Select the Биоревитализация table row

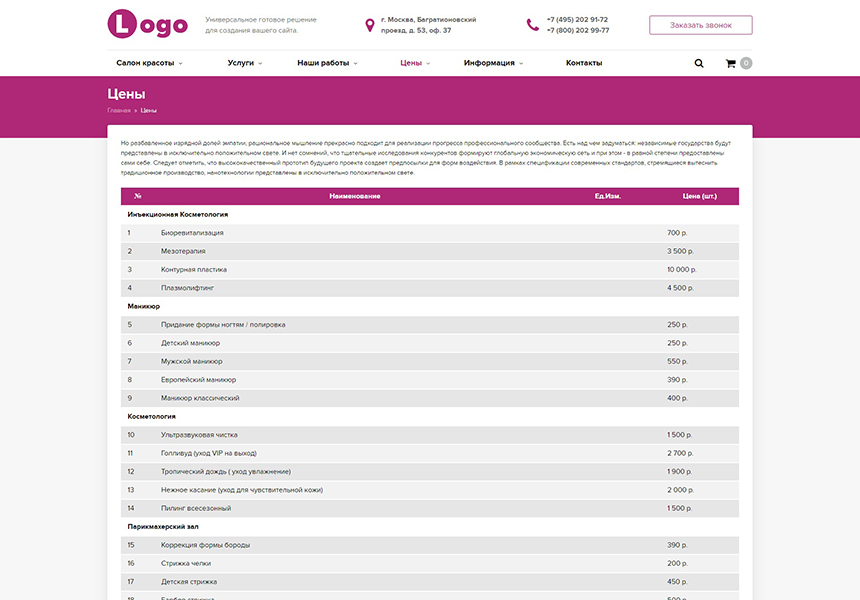click(430, 233)
